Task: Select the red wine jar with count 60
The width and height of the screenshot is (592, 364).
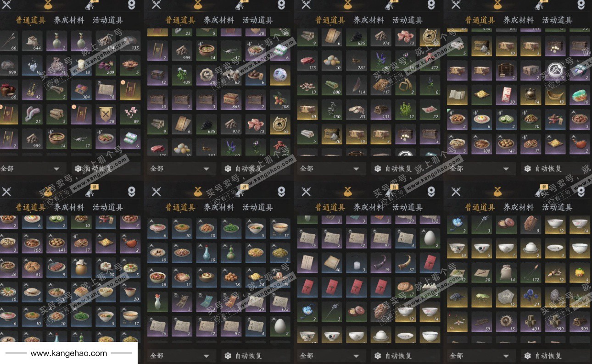Action: [8, 90]
